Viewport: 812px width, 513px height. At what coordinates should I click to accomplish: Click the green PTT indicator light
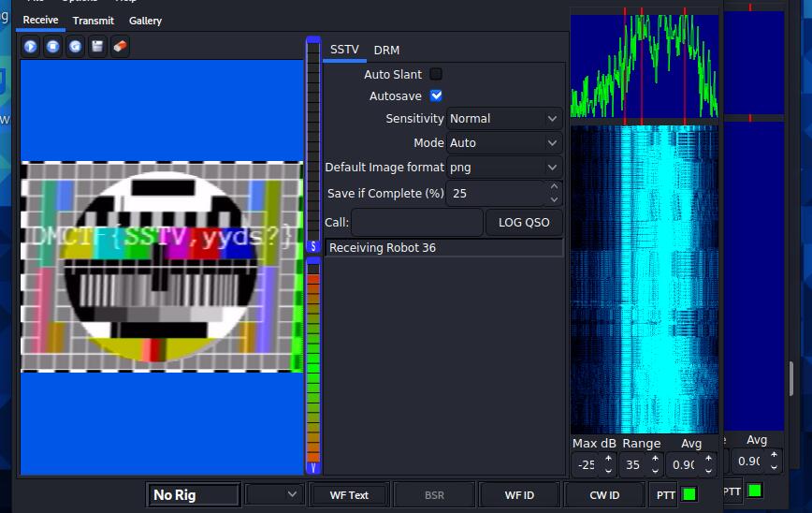689,494
